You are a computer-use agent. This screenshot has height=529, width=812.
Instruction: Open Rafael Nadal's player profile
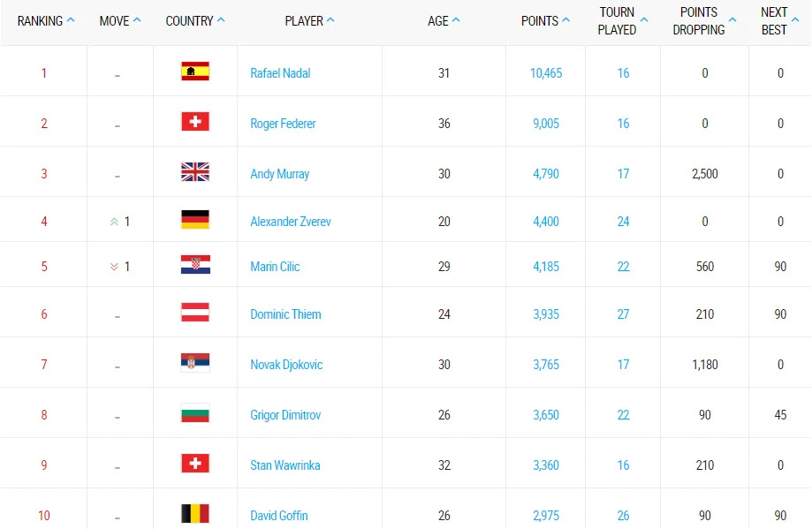(x=280, y=73)
